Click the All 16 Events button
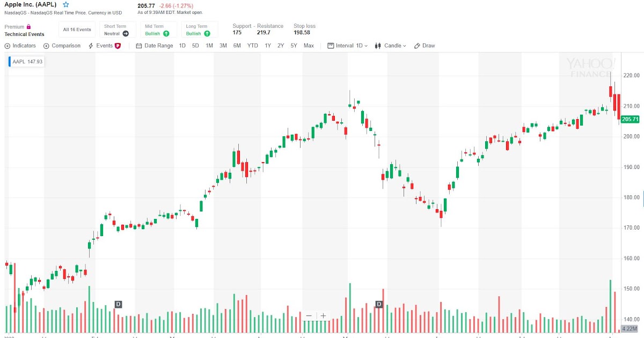644x338 pixels. coord(77,30)
